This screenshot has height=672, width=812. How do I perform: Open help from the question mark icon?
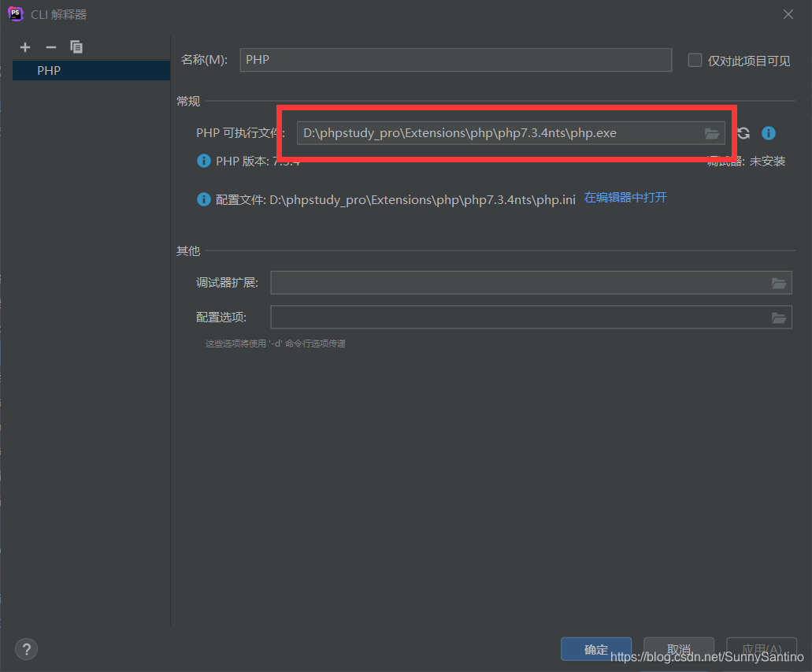[x=26, y=648]
